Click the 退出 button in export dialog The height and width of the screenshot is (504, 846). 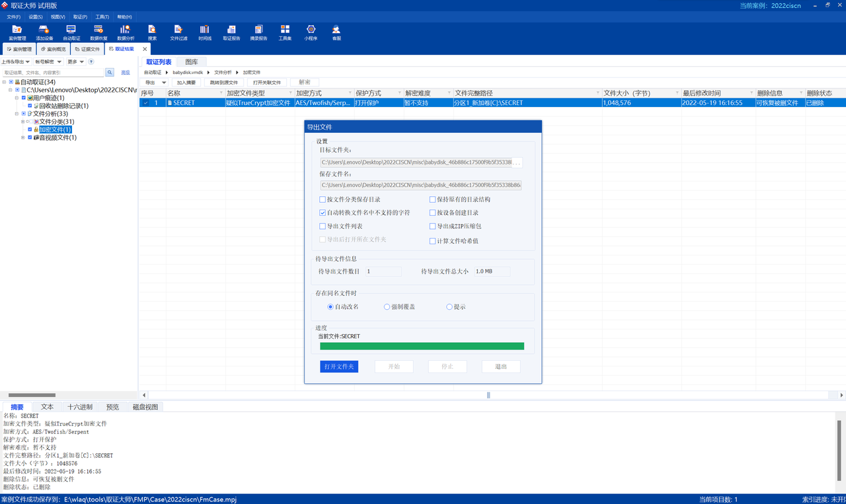pyautogui.click(x=501, y=367)
